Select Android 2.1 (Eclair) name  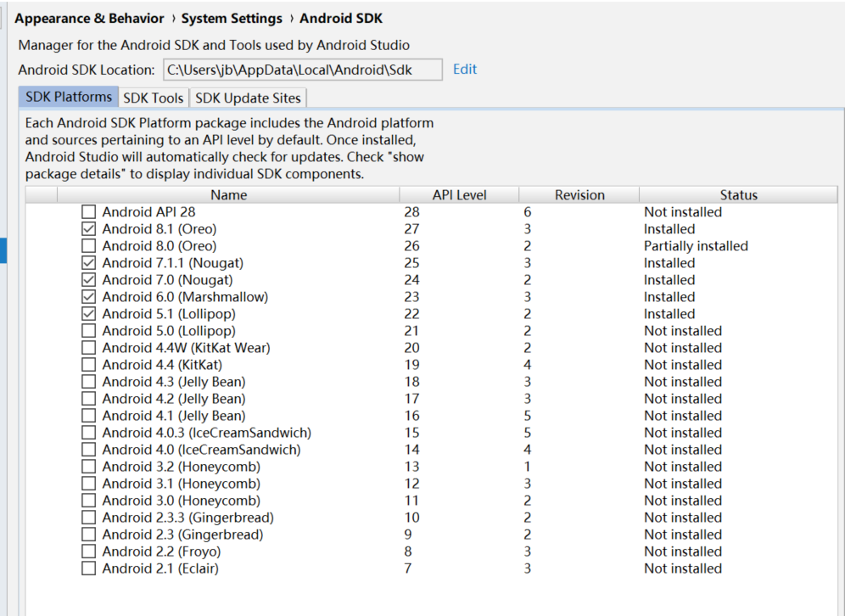click(160, 568)
